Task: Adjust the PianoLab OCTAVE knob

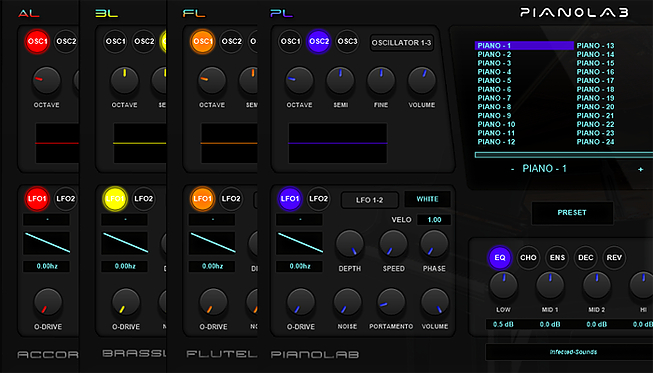Action: click(299, 81)
